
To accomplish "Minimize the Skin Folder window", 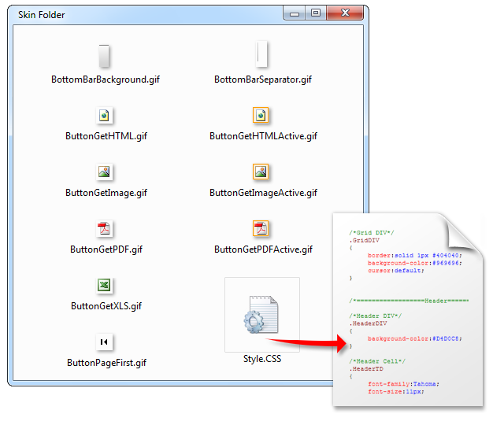I will 294,13.
